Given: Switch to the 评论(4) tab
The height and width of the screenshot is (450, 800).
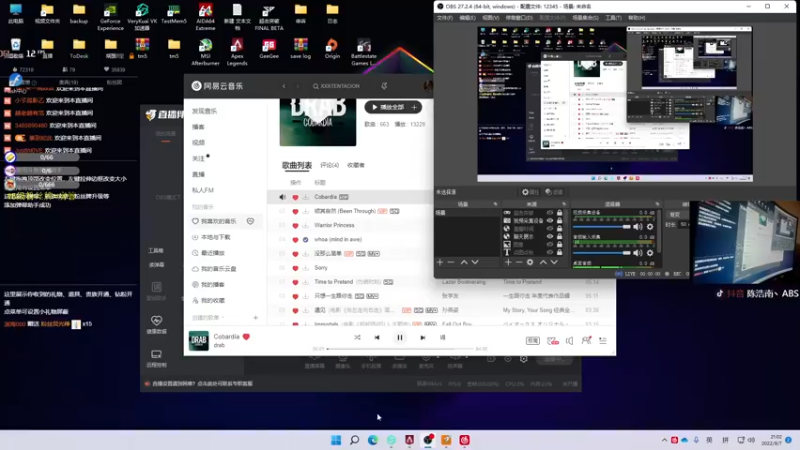Looking at the screenshot, I should click(330, 165).
